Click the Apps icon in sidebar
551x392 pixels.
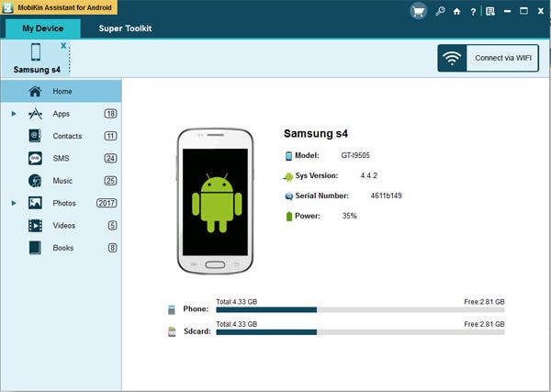(35, 114)
